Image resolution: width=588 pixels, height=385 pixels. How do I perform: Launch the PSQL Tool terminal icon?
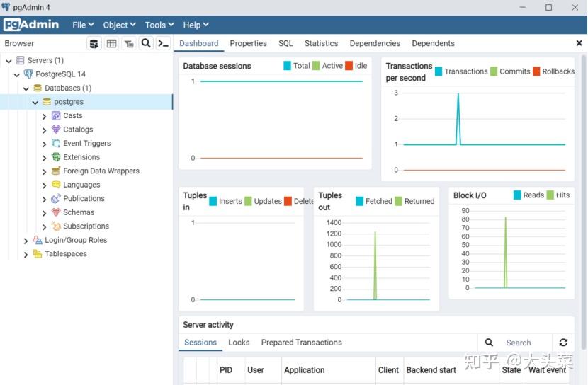pyautogui.click(x=163, y=44)
